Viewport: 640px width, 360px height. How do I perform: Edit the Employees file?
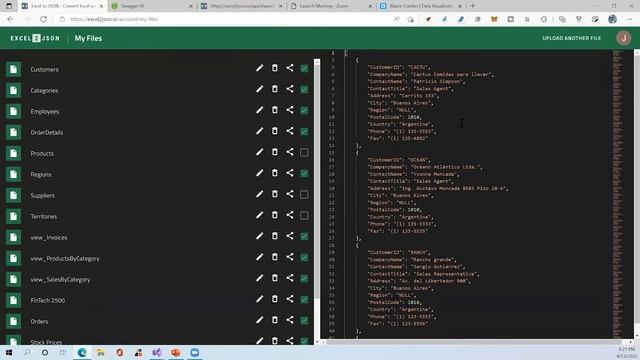point(260,110)
